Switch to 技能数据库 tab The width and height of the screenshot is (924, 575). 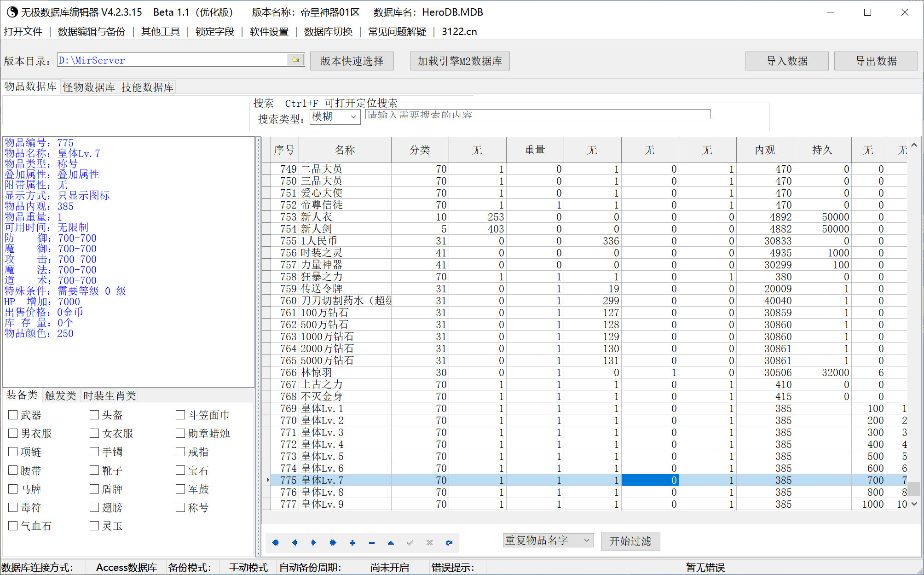[147, 87]
